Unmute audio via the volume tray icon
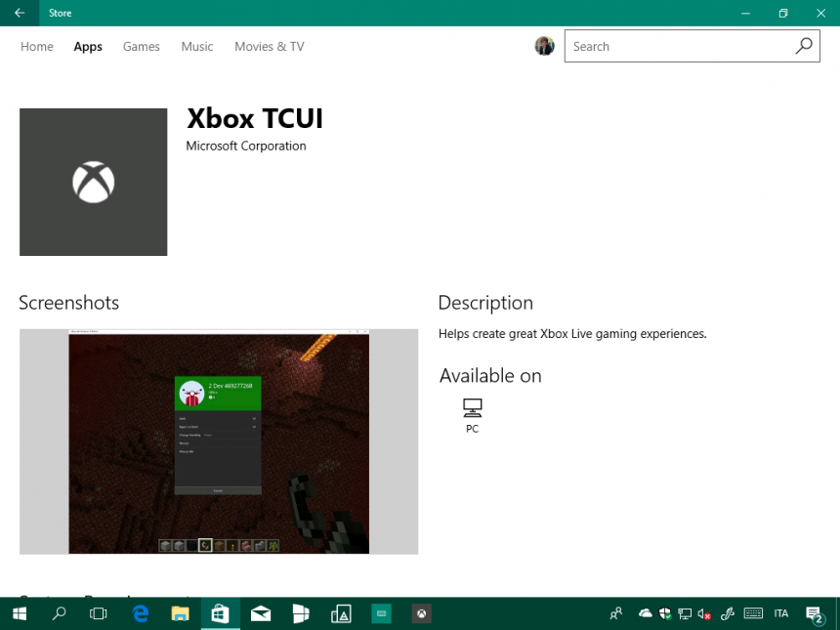Screen dimensions: 840x630 point(703,613)
